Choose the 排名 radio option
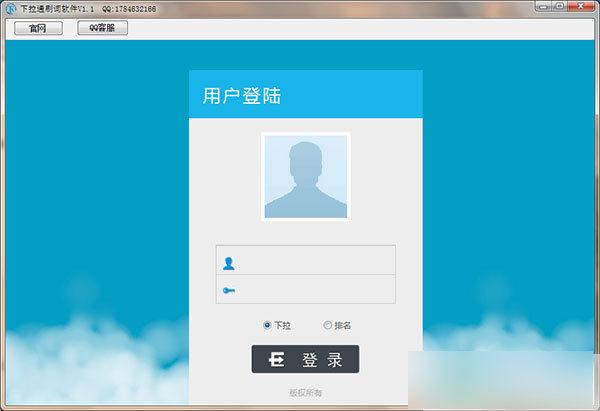 327,325
